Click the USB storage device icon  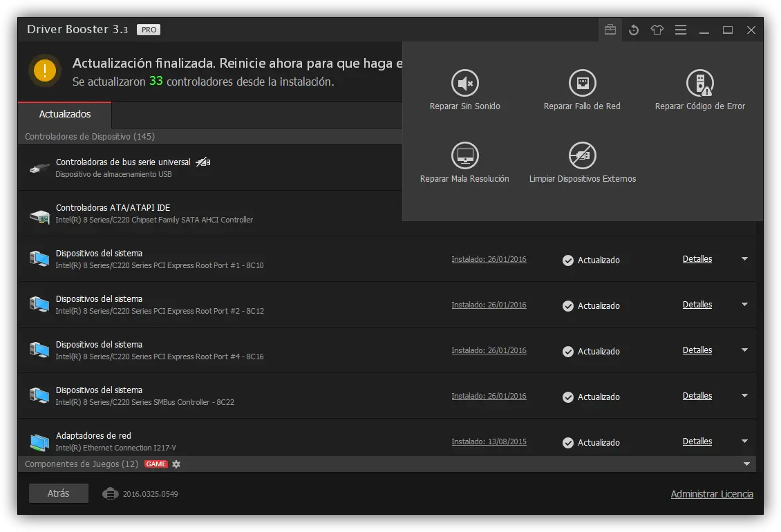[39, 169]
